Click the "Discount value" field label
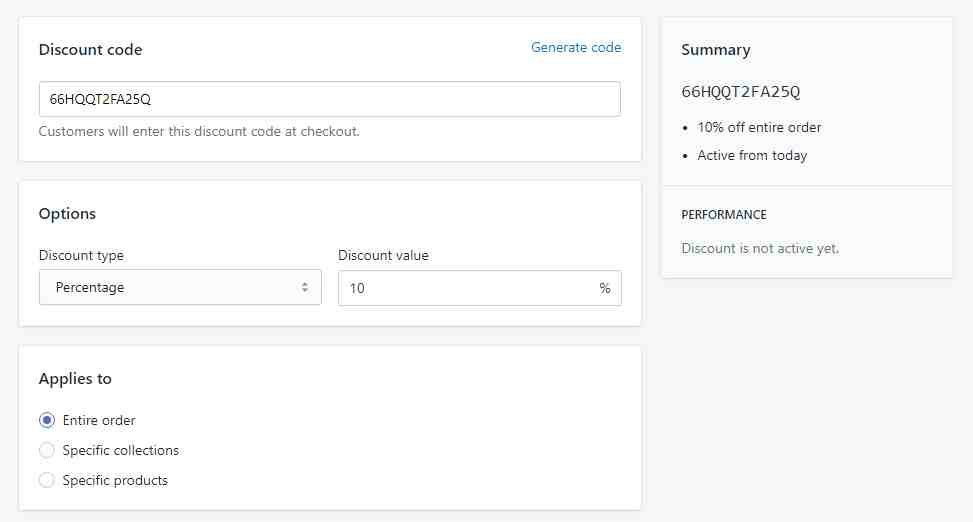The width and height of the screenshot is (973, 522). click(383, 255)
